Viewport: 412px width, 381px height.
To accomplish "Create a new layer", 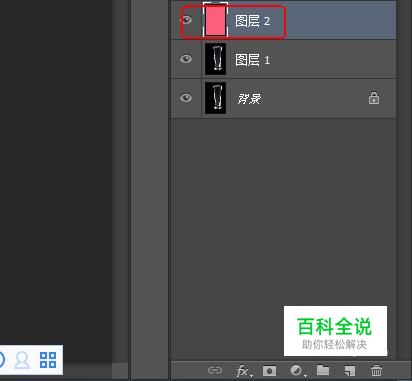I will (350, 371).
